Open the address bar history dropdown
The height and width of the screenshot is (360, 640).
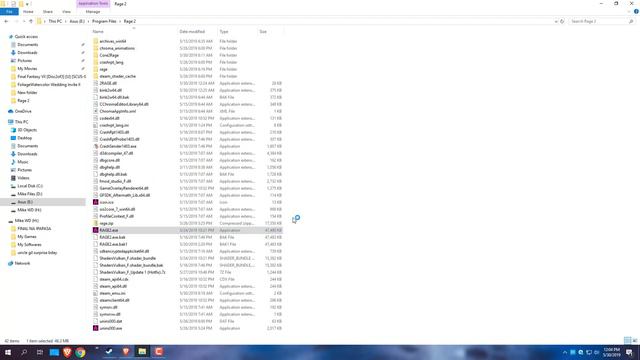coord(556,21)
